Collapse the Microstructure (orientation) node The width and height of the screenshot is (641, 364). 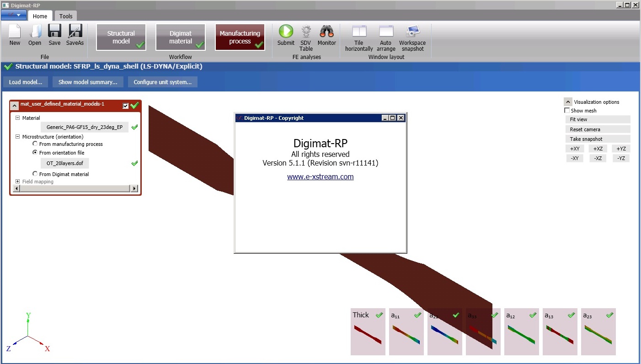pos(18,137)
